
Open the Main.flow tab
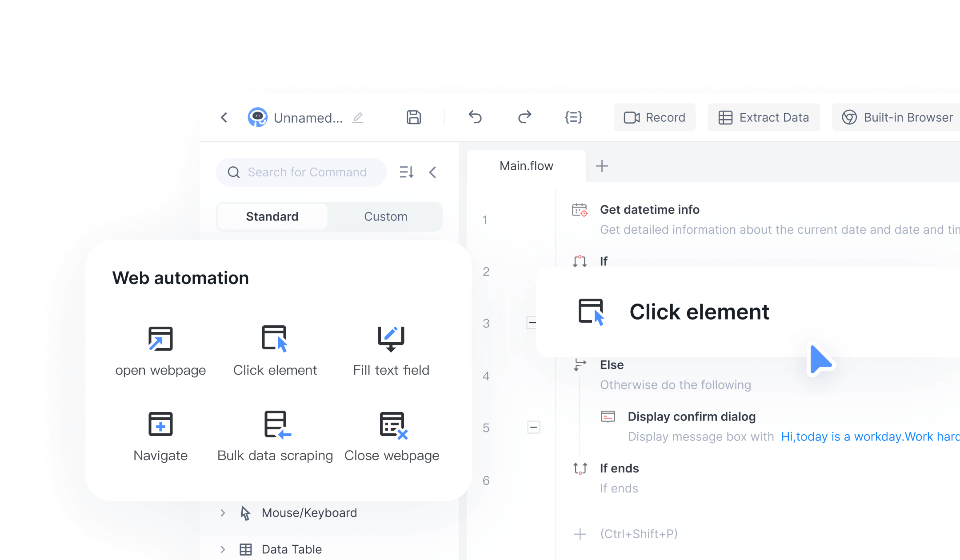[526, 166]
